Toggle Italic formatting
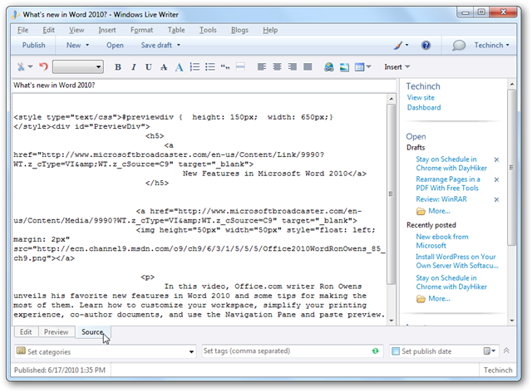Viewport: 532px width, 392px height. (x=133, y=67)
